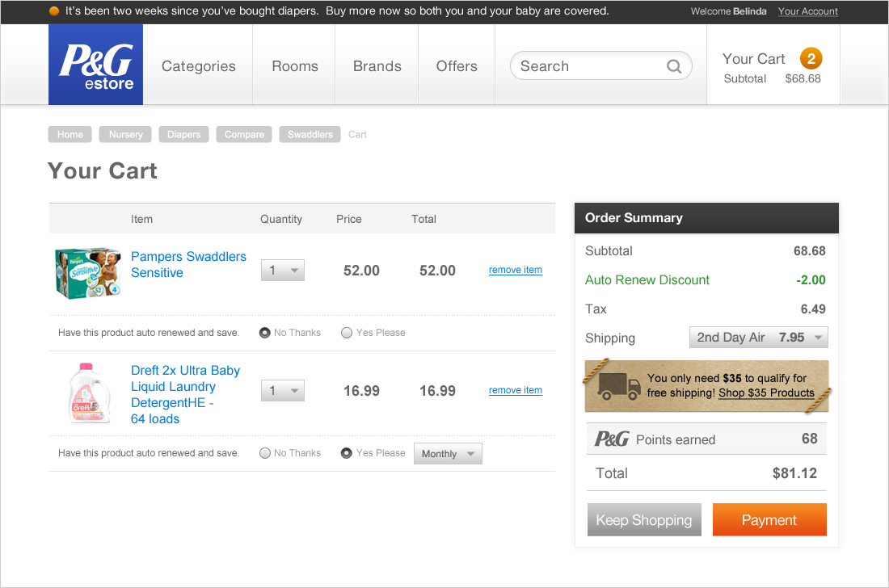Open the Categories menu
This screenshot has height=588, width=889.
(199, 66)
